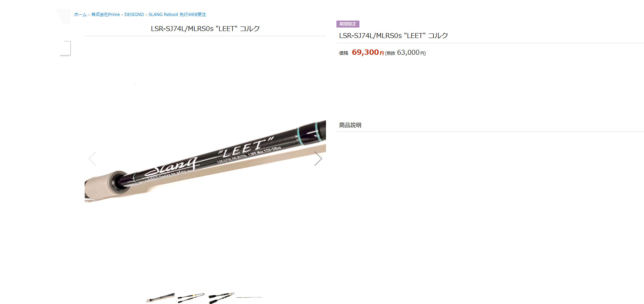Select the thumbnail showing two rods with yellow bands
Image resolution: width=644 pixels, height=304 pixels.
click(191, 298)
